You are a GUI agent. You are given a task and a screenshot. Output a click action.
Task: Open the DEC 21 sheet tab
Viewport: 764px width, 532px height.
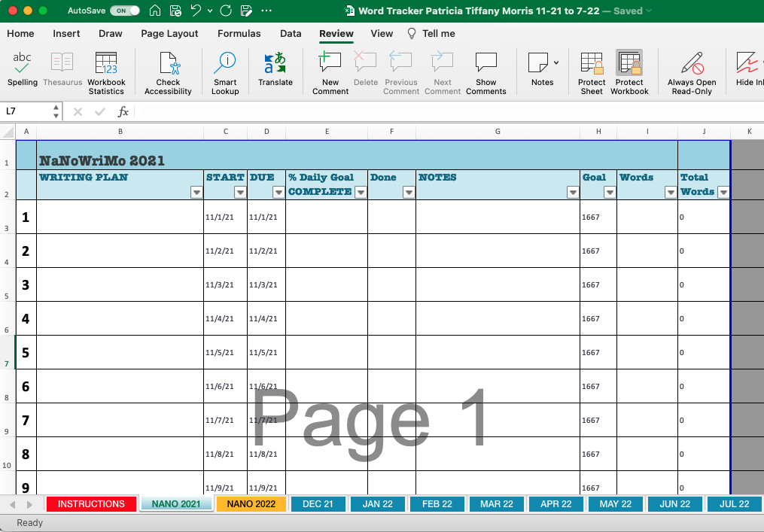(x=318, y=503)
